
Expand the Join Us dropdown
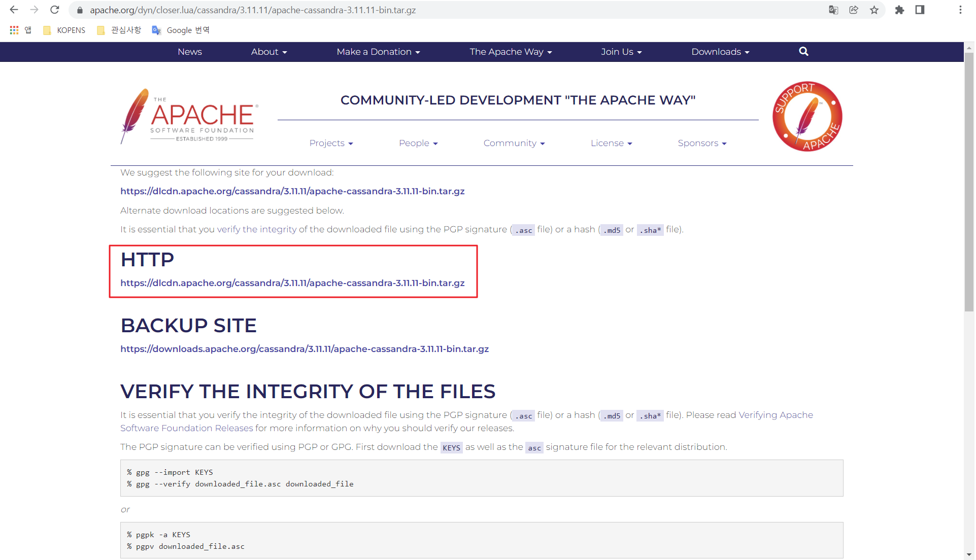[x=621, y=52]
